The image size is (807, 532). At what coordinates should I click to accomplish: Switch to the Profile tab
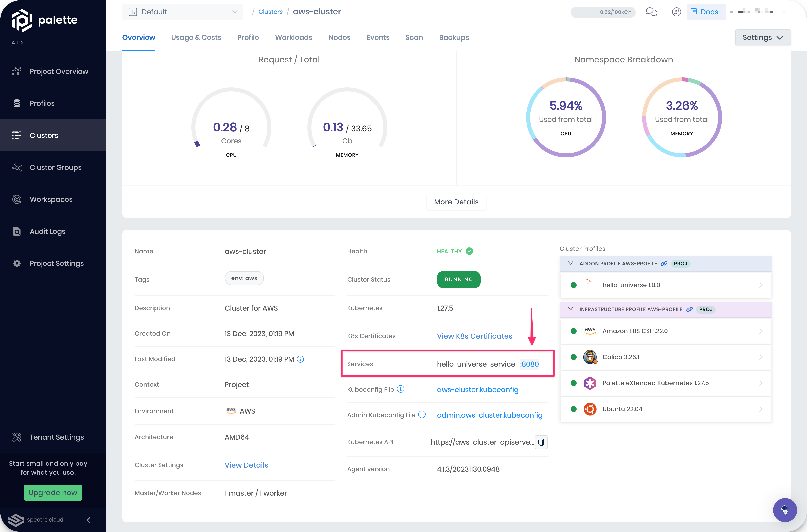248,37
